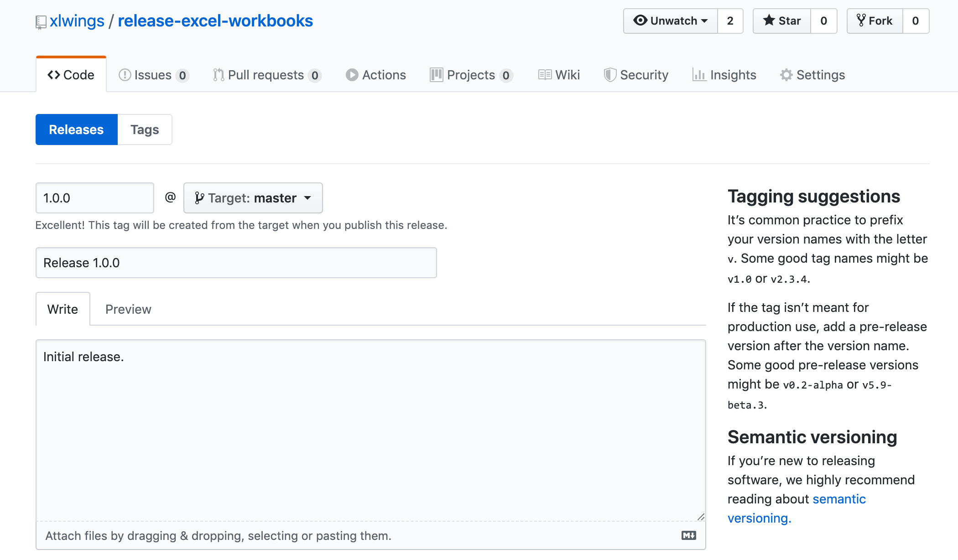This screenshot has height=560, width=958.
Task: Click the Issues section icon
Action: point(124,75)
